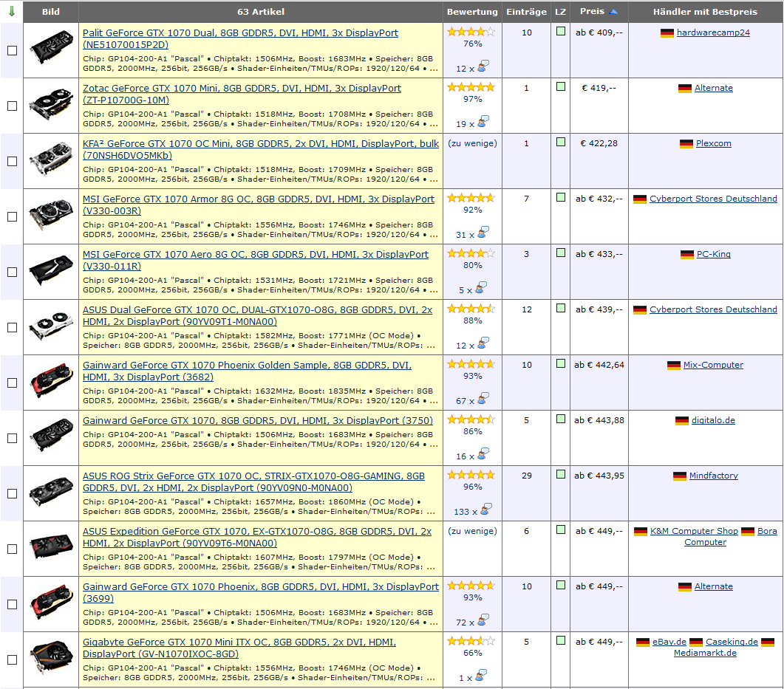784x689 pixels.
Task: Click price '€ 422,28'
Action: pyautogui.click(x=599, y=143)
